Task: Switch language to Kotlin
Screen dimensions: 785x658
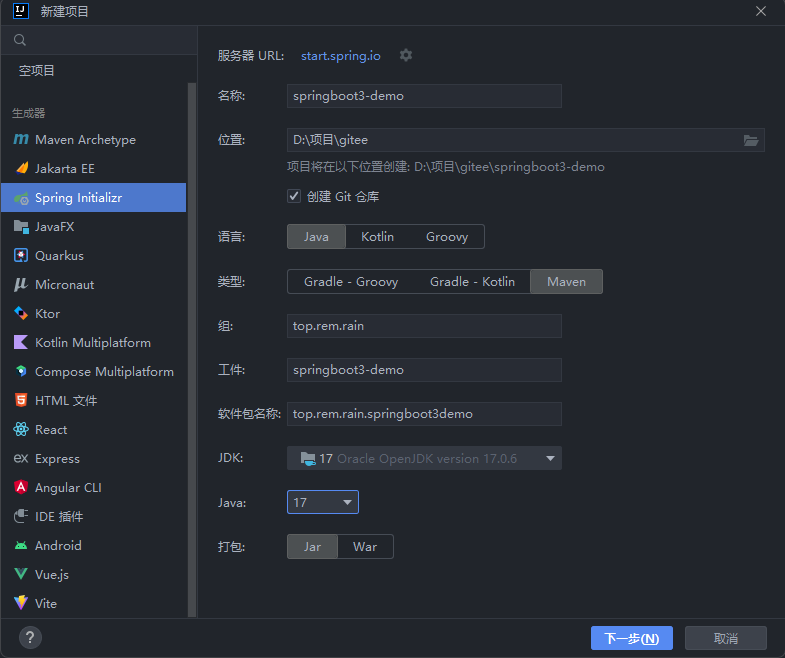Action: click(x=377, y=237)
